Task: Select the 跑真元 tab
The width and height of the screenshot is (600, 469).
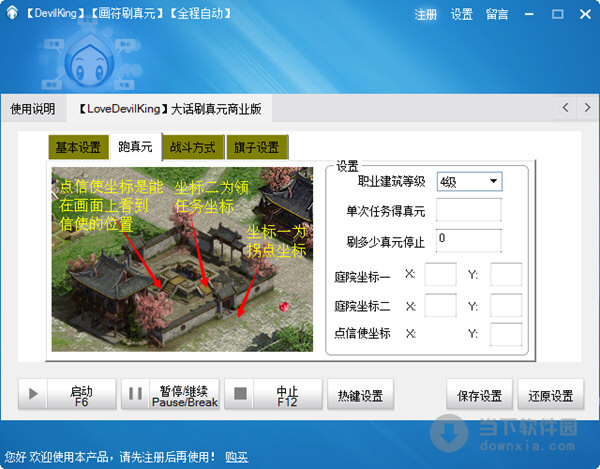Action: pos(135,146)
